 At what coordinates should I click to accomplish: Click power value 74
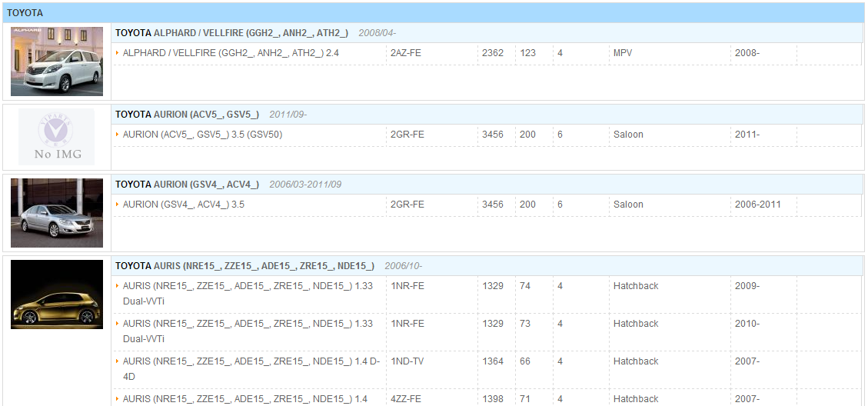point(525,286)
